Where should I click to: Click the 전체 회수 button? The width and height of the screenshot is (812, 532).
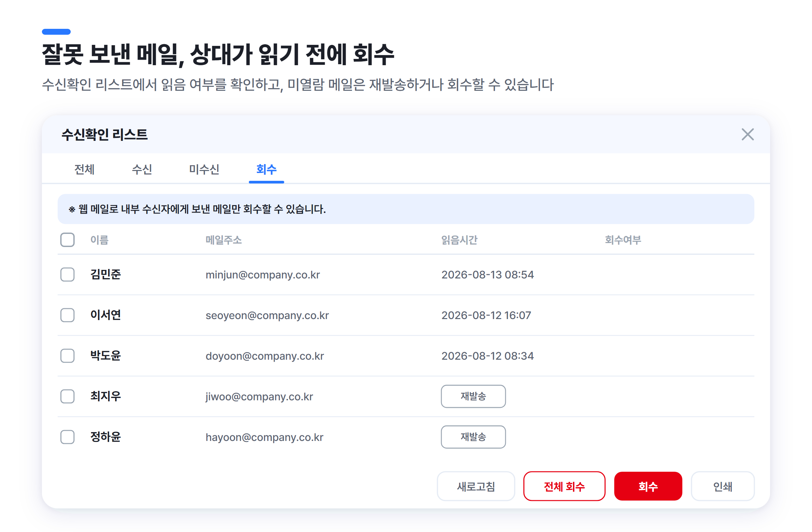pyautogui.click(x=564, y=486)
